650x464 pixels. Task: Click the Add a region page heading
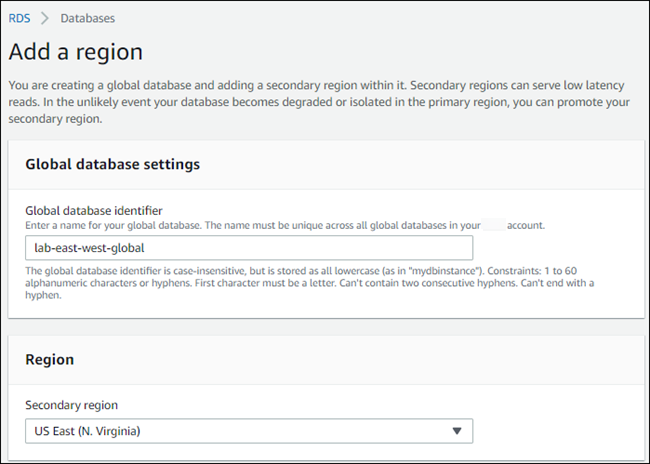click(x=76, y=52)
